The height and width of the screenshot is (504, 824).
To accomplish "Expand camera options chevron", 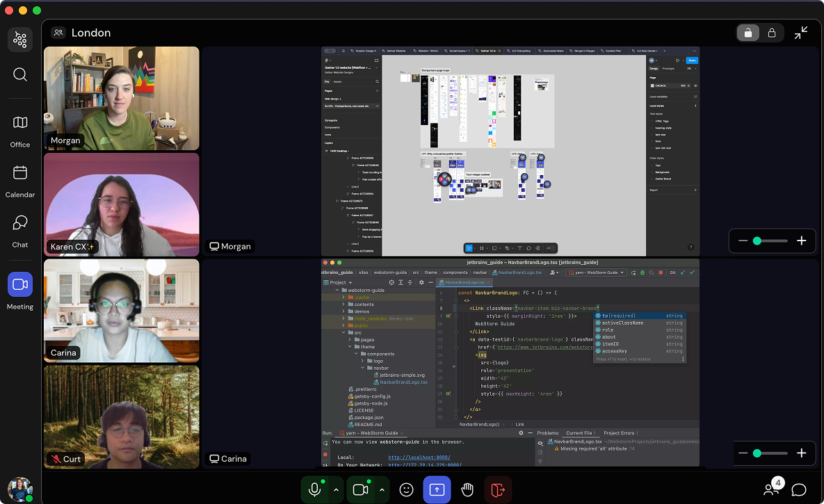I will click(x=382, y=489).
